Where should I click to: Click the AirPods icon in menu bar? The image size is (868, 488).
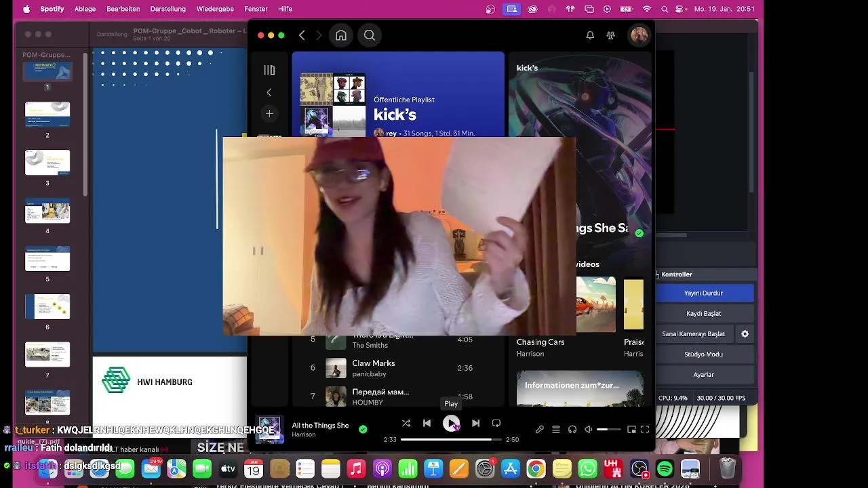click(570, 9)
